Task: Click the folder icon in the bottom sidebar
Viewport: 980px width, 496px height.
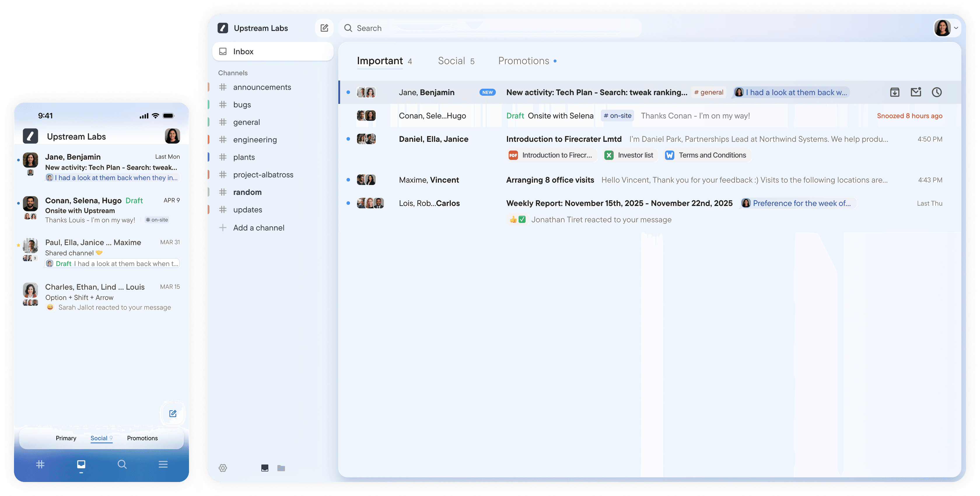Action: pos(281,468)
